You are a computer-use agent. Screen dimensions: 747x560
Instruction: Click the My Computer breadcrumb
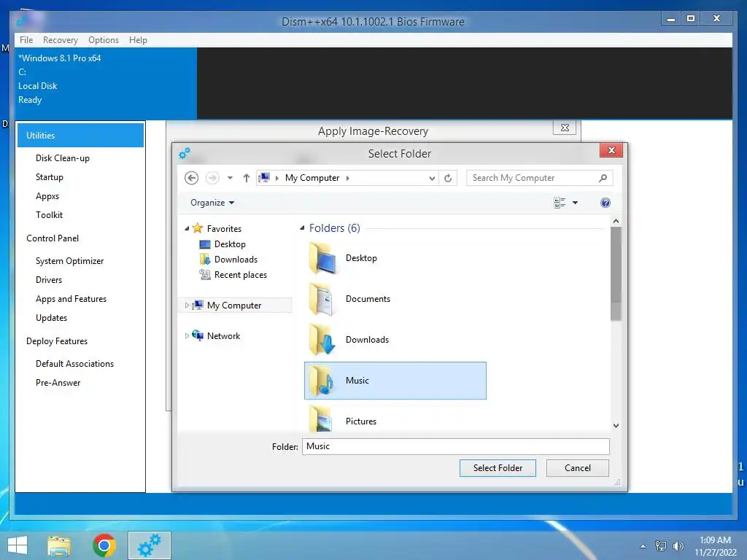point(312,178)
